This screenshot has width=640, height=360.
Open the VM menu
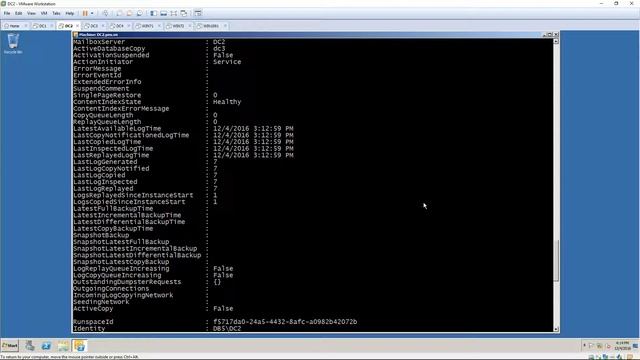[44, 13]
